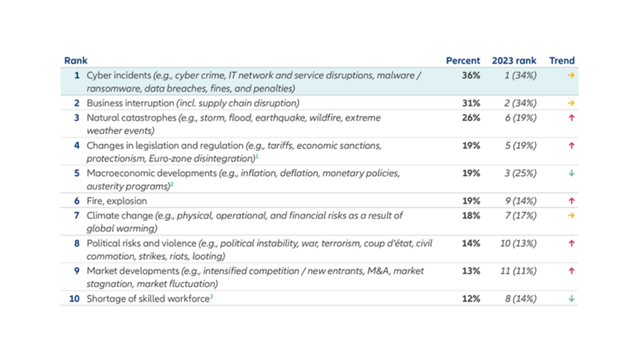Open footnote 1 after Euro-zone disintegration

point(257,156)
